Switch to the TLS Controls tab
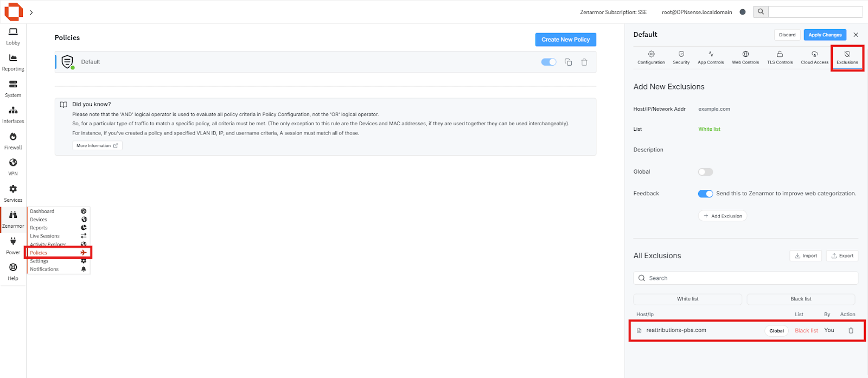868x378 pixels. tap(780, 57)
